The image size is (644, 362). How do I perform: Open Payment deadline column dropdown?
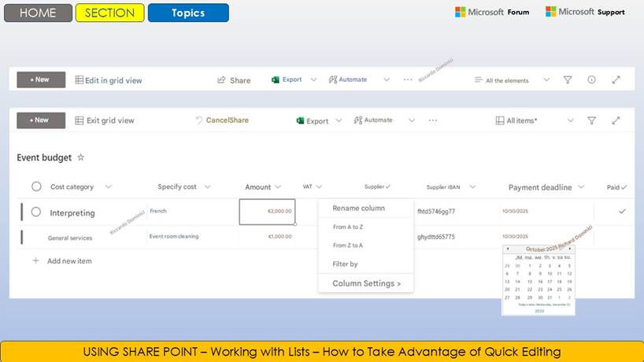coord(581,187)
